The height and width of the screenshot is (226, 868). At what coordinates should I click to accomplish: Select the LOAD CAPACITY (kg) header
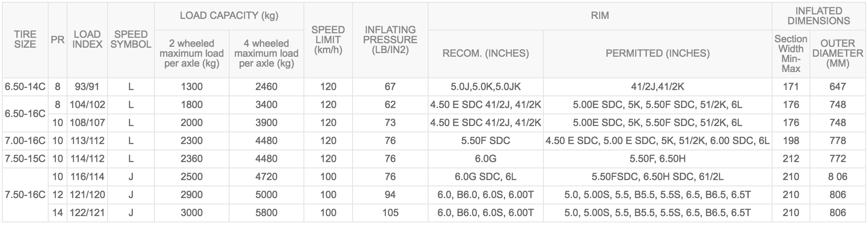click(229, 16)
